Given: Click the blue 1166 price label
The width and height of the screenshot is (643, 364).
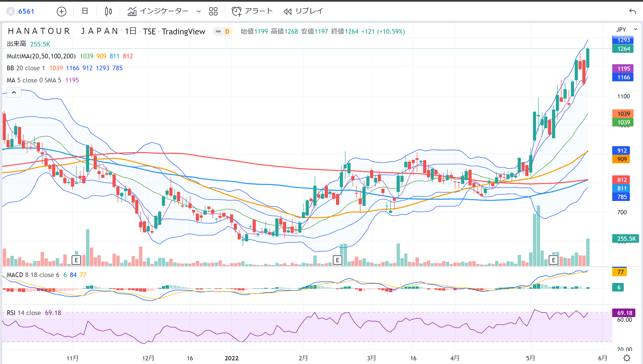Looking at the screenshot, I should click(623, 77).
